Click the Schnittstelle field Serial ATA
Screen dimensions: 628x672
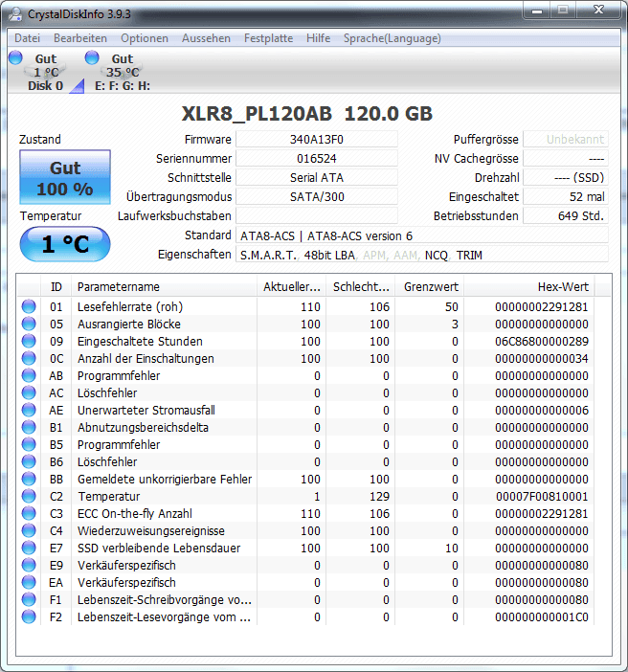click(316, 177)
